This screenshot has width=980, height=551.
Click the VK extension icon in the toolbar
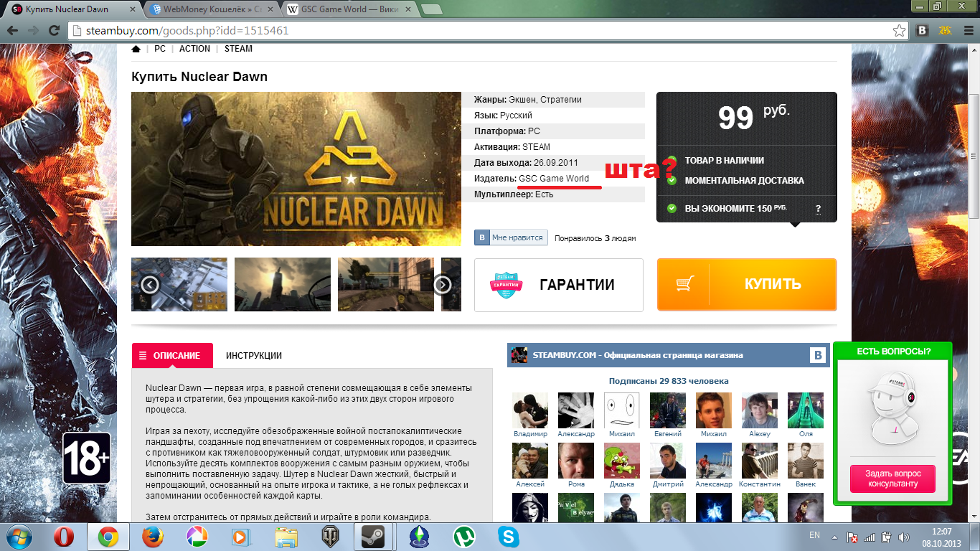point(924,31)
